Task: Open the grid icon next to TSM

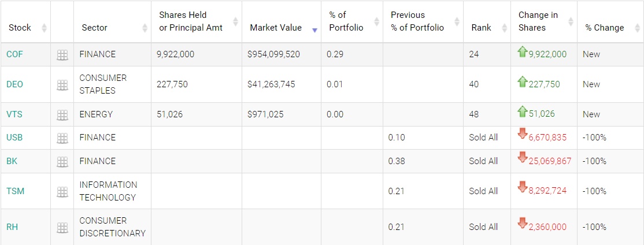Action: tap(62, 192)
